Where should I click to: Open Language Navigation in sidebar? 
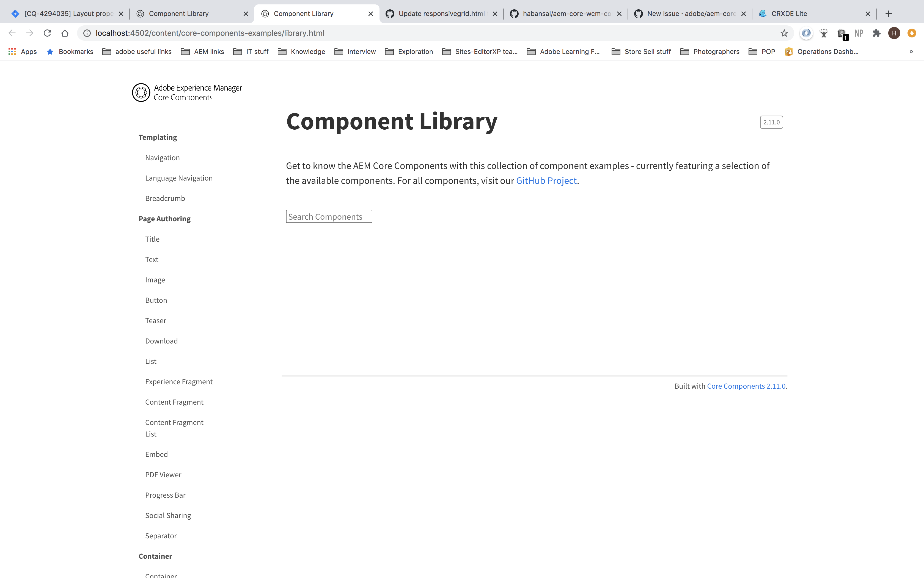point(179,178)
